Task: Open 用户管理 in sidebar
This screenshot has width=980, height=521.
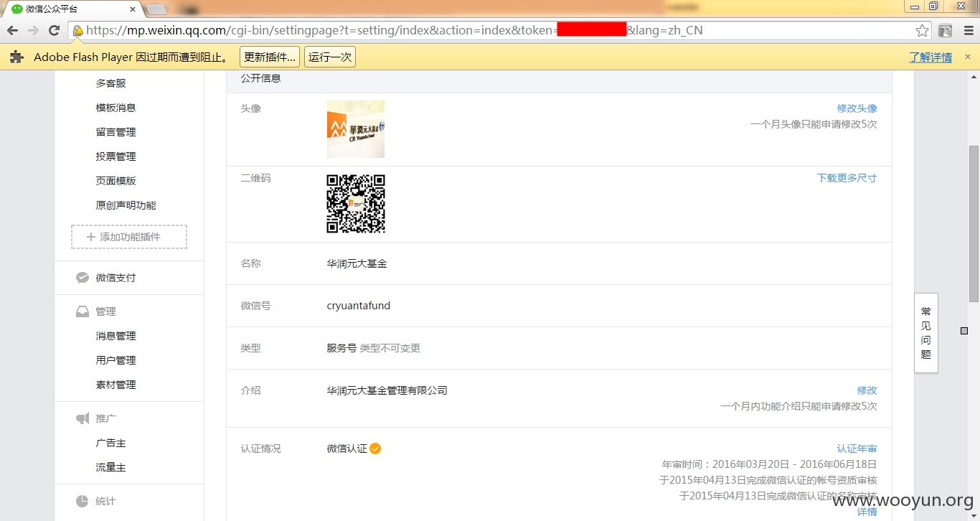Action: point(116,360)
